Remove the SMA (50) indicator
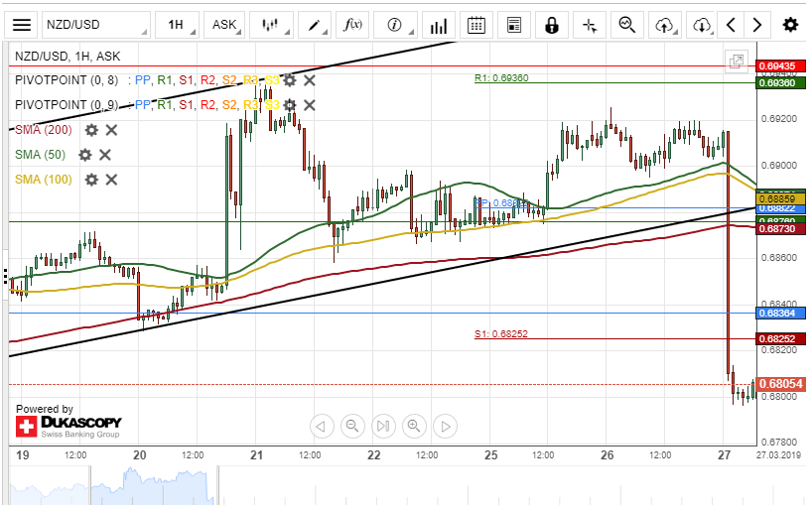812x509 pixels. click(x=105, y=155)
